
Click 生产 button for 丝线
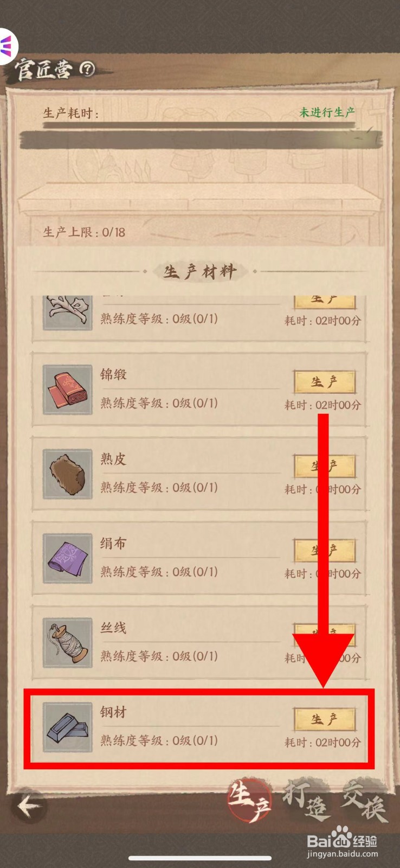click(x=324, y=635)
